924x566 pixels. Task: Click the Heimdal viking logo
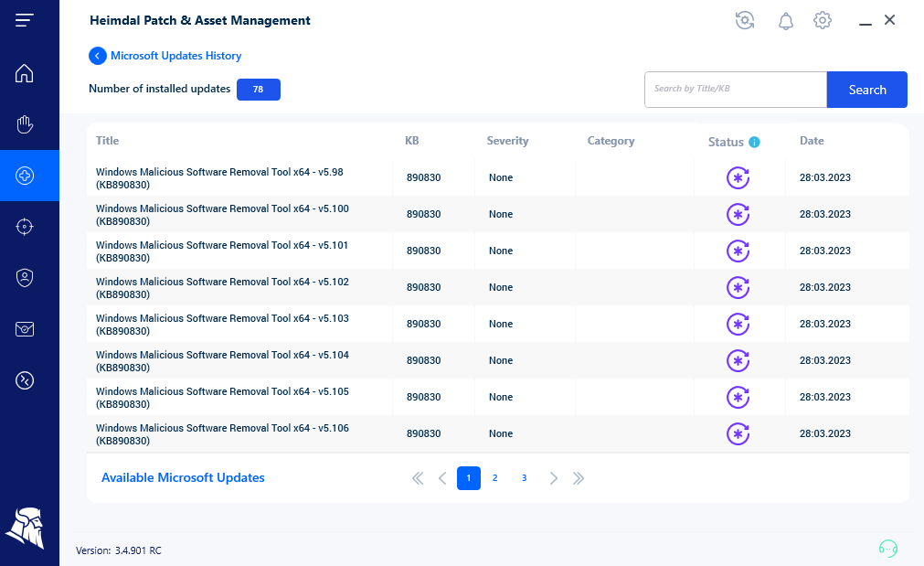(x=26, y=528)
